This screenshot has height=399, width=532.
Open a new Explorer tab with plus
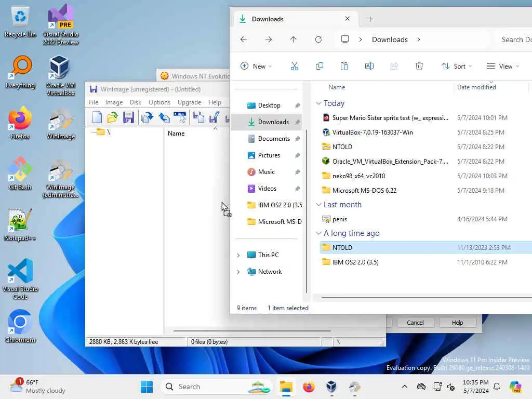coord(370,19)
